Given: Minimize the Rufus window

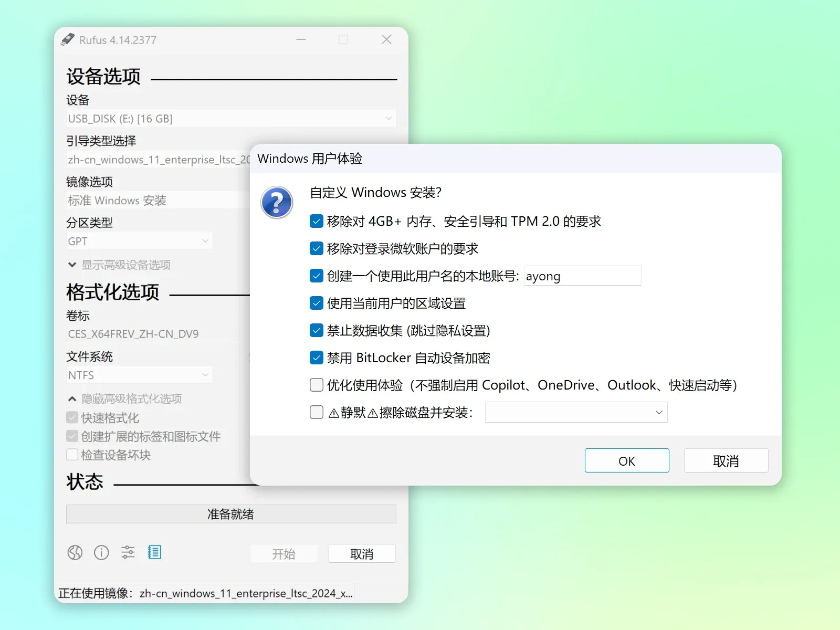Looking at the screenshot, I should tap(301, 40).
